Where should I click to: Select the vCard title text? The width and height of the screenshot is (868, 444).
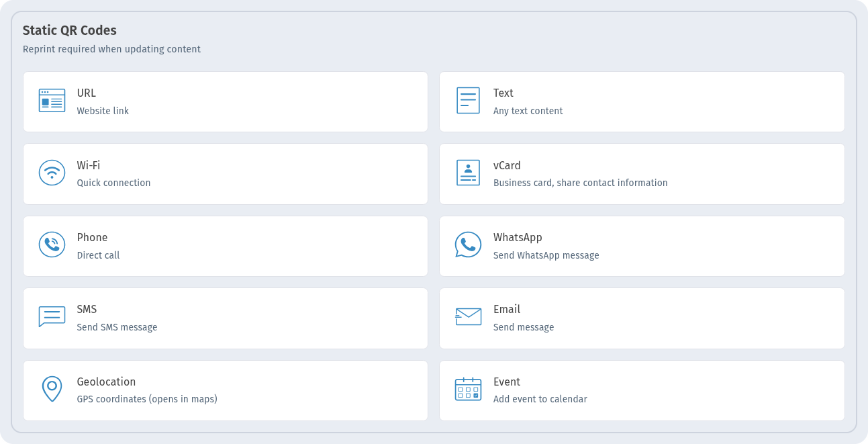[507, 165]
